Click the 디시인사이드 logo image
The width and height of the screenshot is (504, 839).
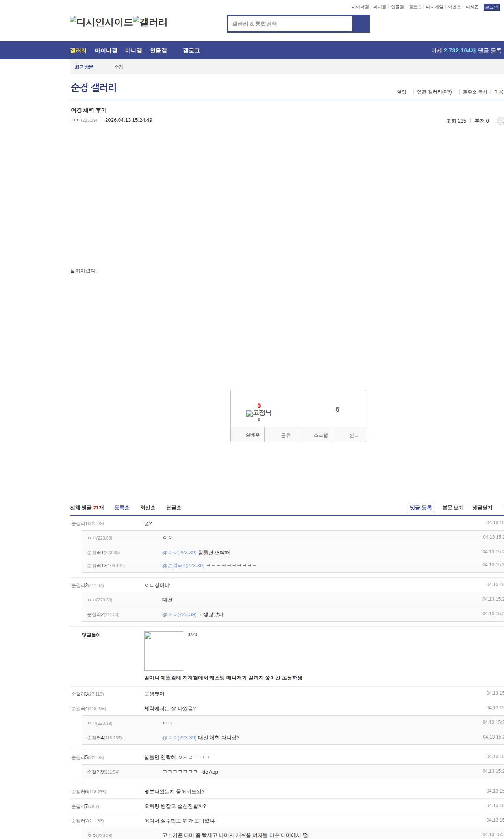(101, 22)
